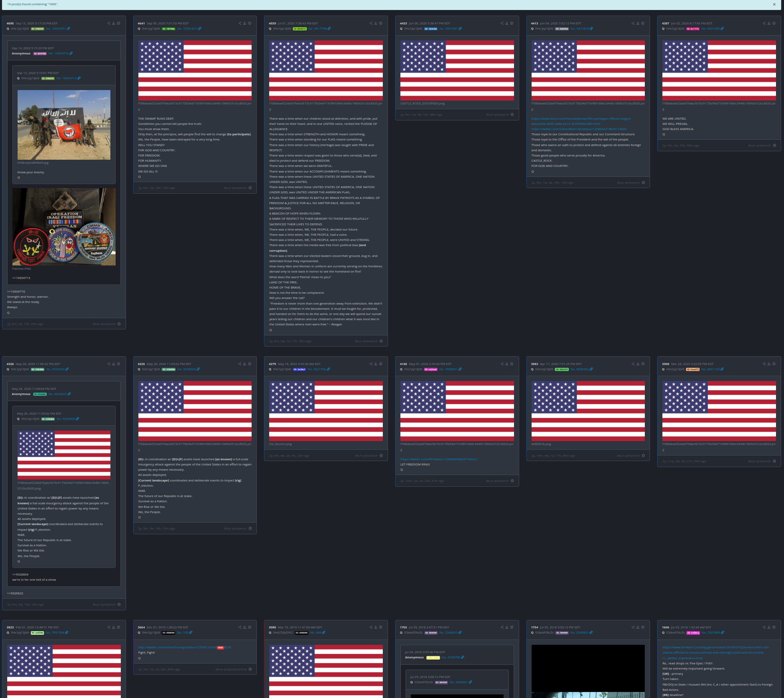Close the '19 post(s) found' search banner
Viewport: 784px width, 698px height.
(774, 4)
